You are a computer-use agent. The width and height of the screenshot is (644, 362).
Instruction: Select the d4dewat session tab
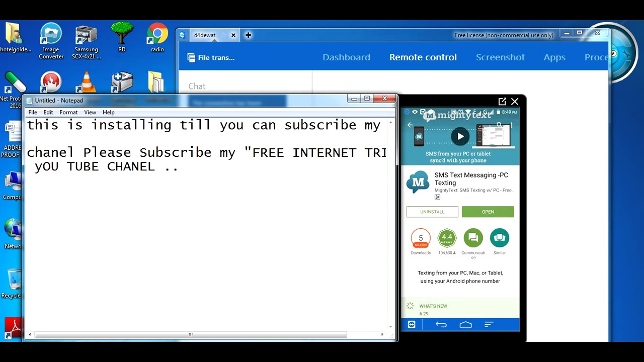click(205, 35)
